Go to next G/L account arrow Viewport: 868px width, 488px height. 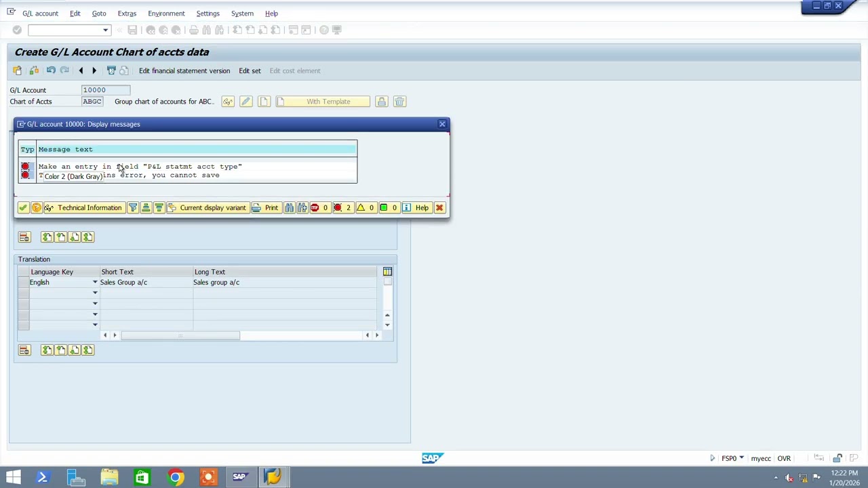click(94, 70)
